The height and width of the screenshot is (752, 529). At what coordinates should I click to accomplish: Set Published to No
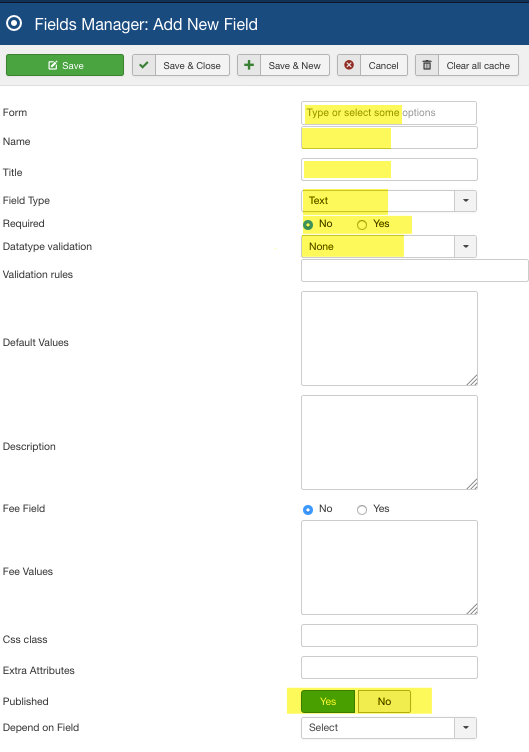click(x=384, y=702)
